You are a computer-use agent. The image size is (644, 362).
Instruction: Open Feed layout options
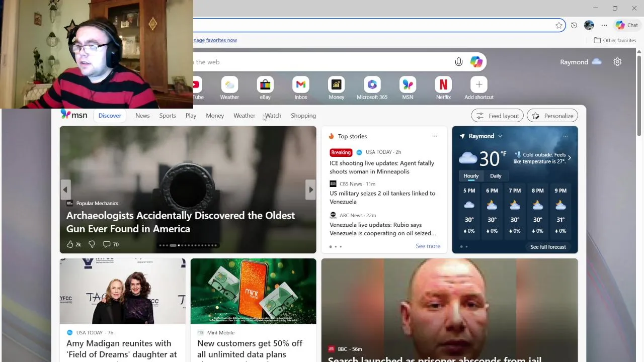click(x=497, y=116)
